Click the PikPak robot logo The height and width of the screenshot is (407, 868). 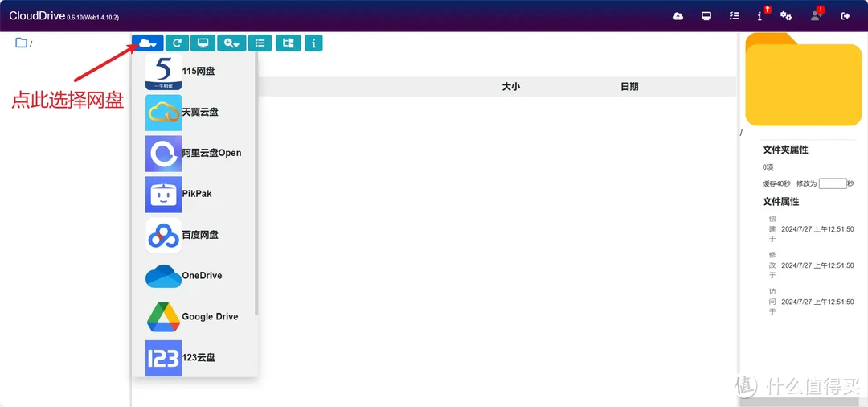pyautogui.click(x=163, y=195)
